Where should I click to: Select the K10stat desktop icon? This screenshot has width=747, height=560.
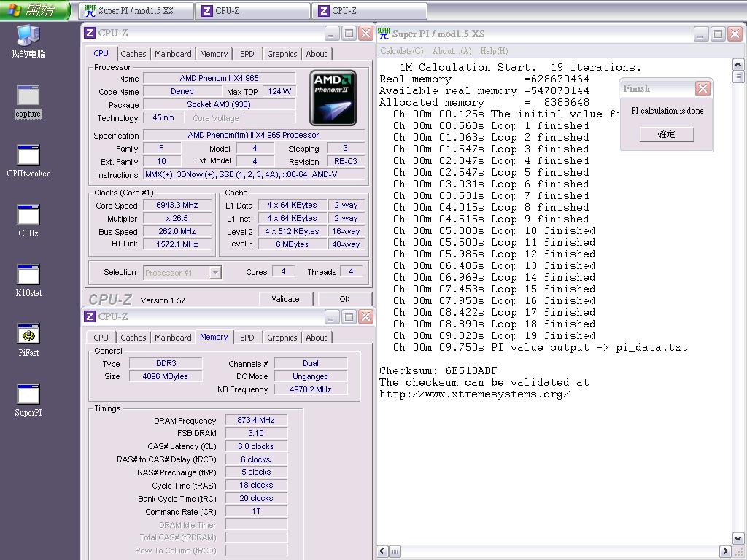pyautogui.click(x=28, y=281)
